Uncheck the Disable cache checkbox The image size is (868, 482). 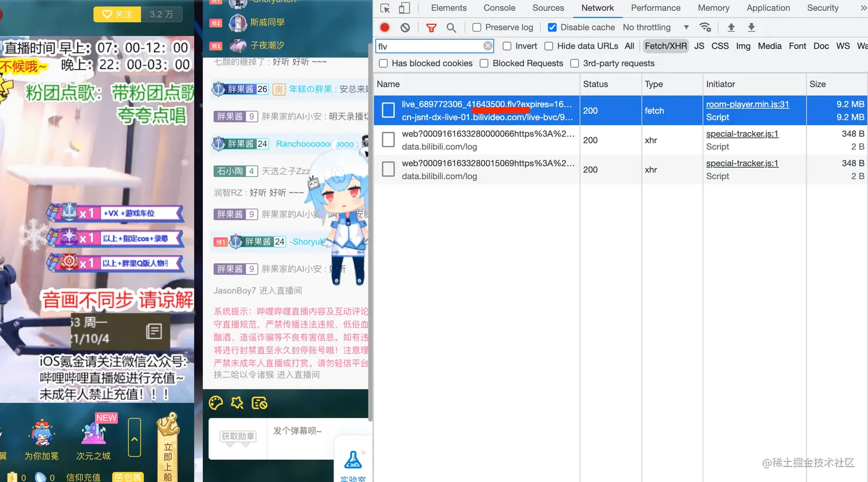552,28
